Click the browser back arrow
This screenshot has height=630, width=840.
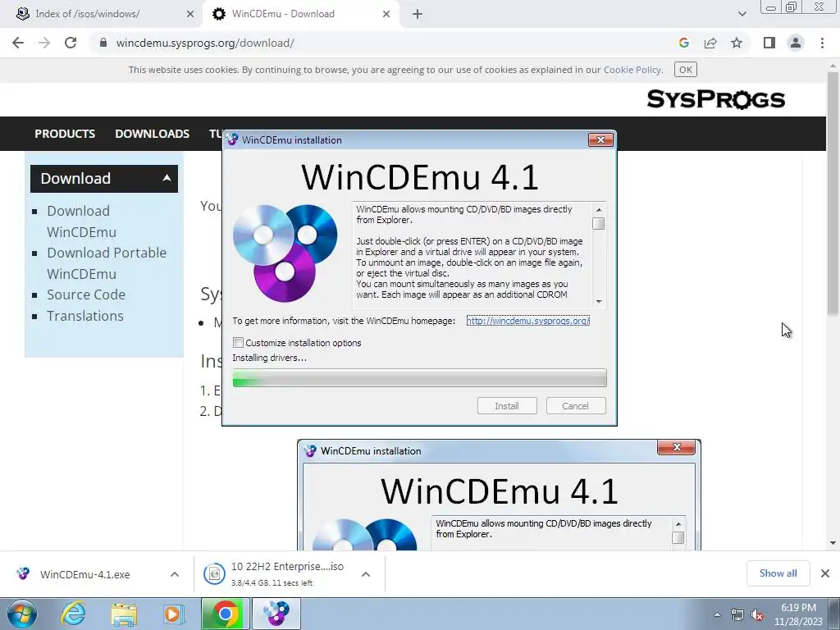pos(18,43)
